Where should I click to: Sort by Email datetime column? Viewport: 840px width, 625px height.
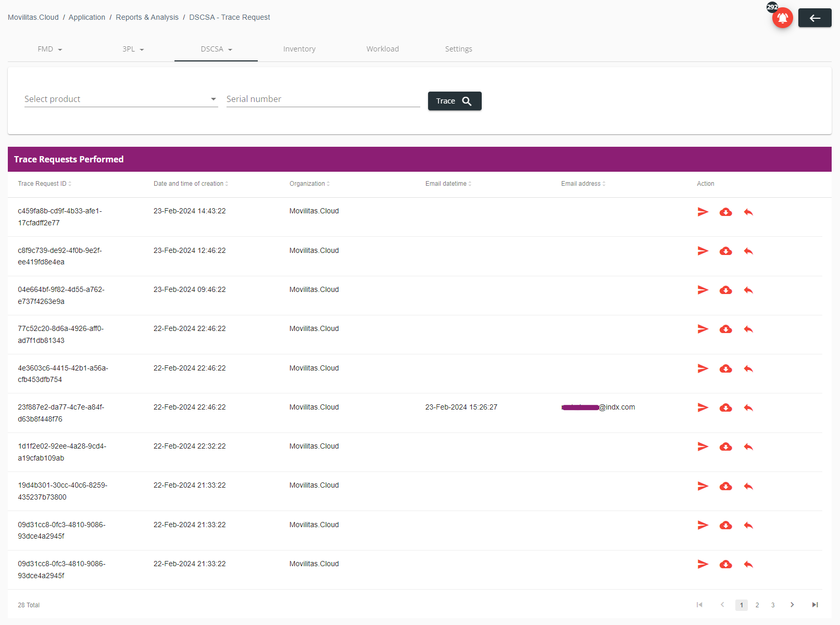pos(448,184)
